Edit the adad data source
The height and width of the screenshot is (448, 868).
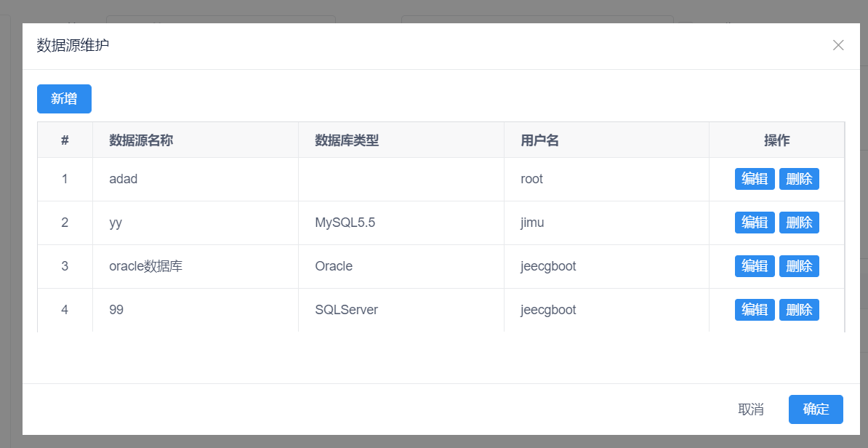tap(755, 179)
